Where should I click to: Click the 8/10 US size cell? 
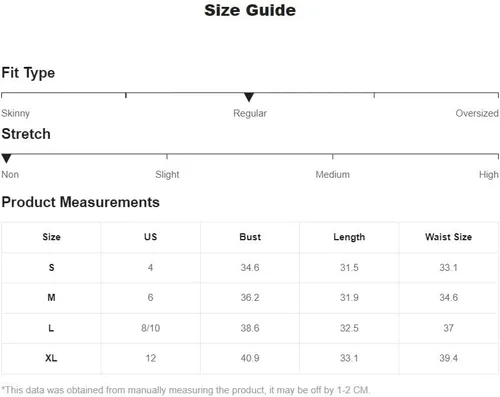pos(151,328)
